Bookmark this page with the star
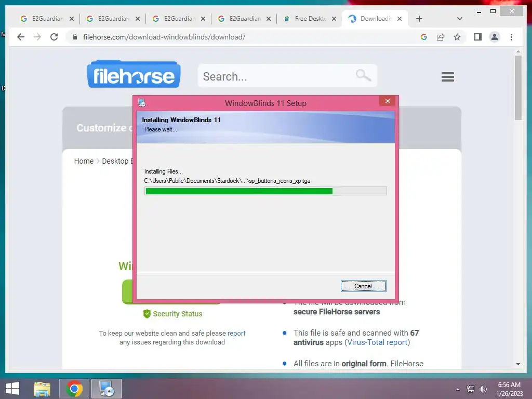The height and width of the screenshot is (399, 532). pos(457,37)
